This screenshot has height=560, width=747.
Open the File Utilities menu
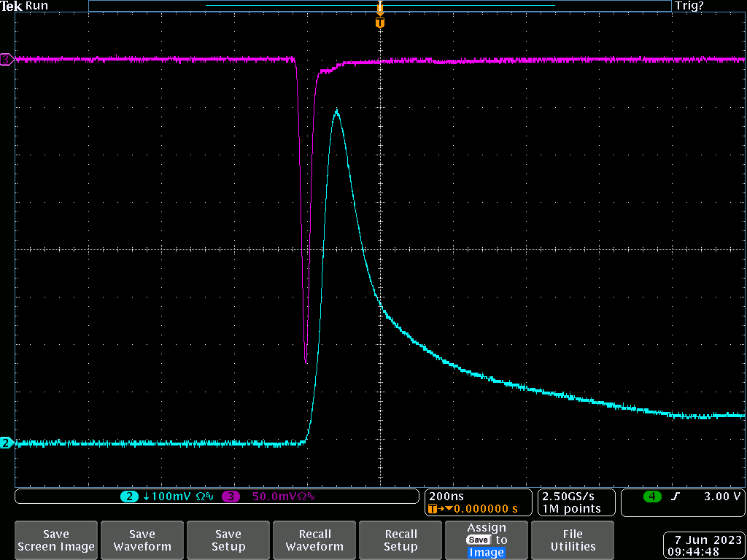[573, 540]
